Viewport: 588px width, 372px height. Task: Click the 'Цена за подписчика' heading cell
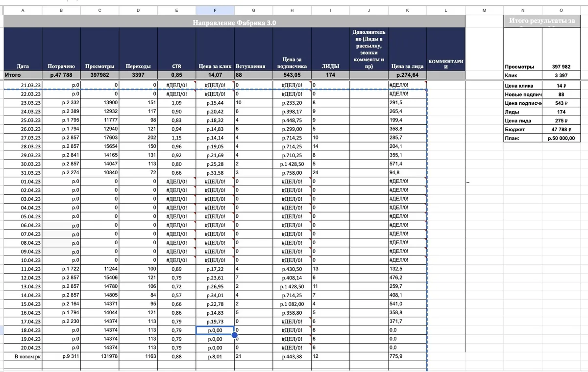[292, 49]
